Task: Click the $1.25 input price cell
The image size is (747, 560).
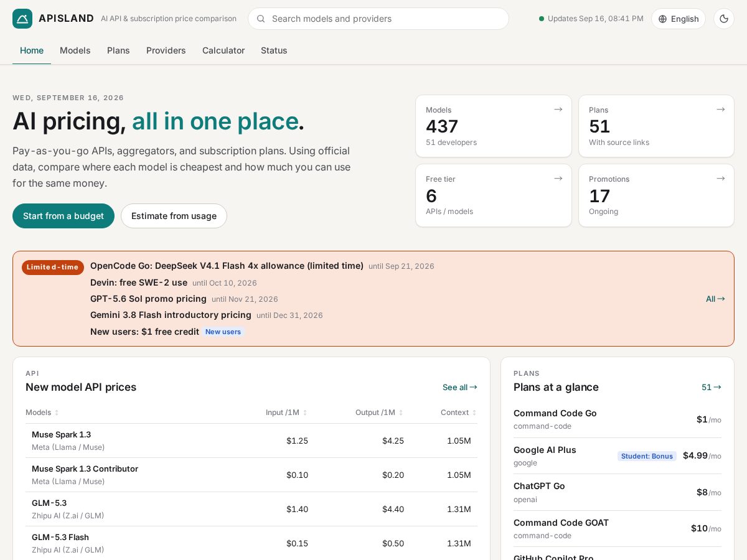Action: [297, 441]
